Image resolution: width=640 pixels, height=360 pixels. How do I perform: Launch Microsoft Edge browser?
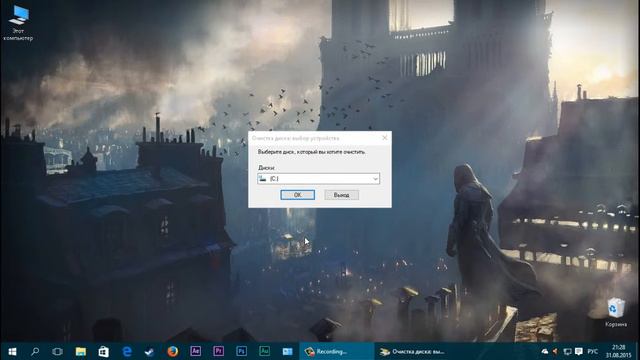(127, 351)
